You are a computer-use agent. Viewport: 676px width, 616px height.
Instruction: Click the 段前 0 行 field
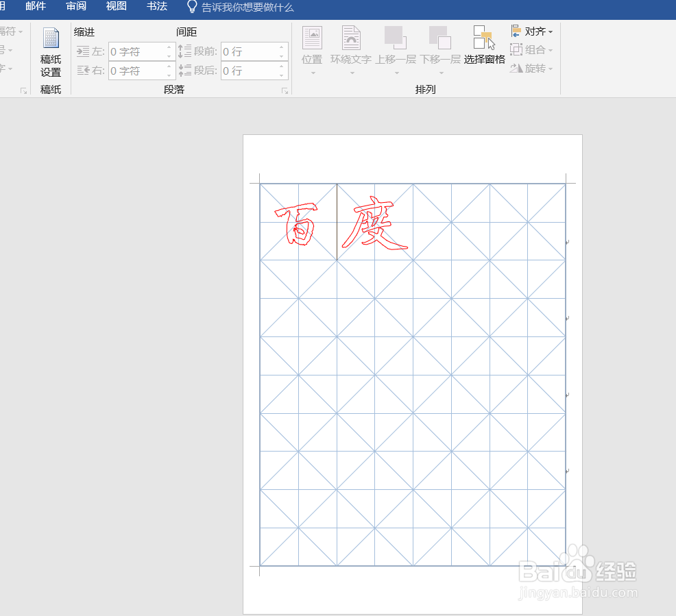point(254,51)
